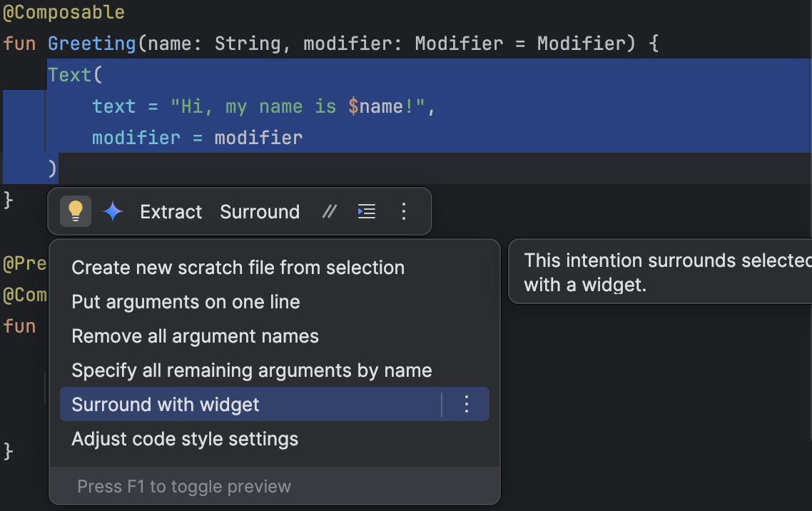Click three-dot submenu beside Surround with widget
Screen dimensions: 812x511
(467, 405)
